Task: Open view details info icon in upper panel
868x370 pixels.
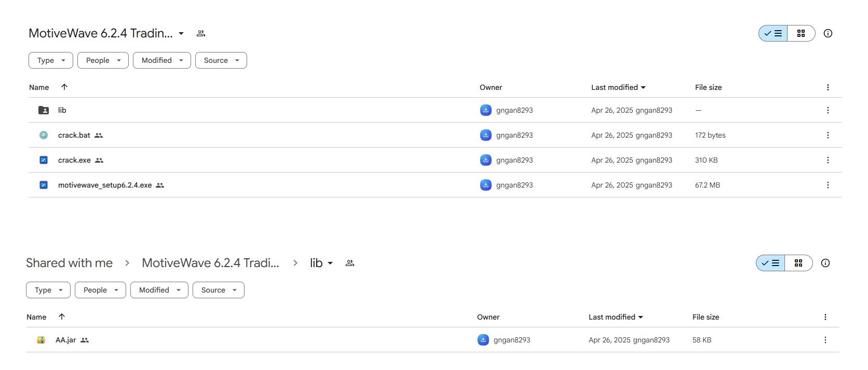Action: click(x=828, y=33)
